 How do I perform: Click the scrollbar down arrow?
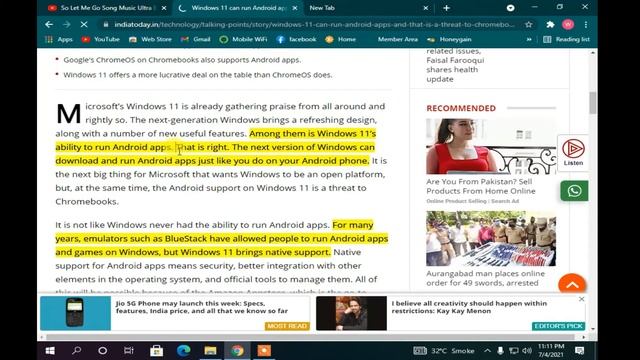pyautogui.click(x=593, y=329)
